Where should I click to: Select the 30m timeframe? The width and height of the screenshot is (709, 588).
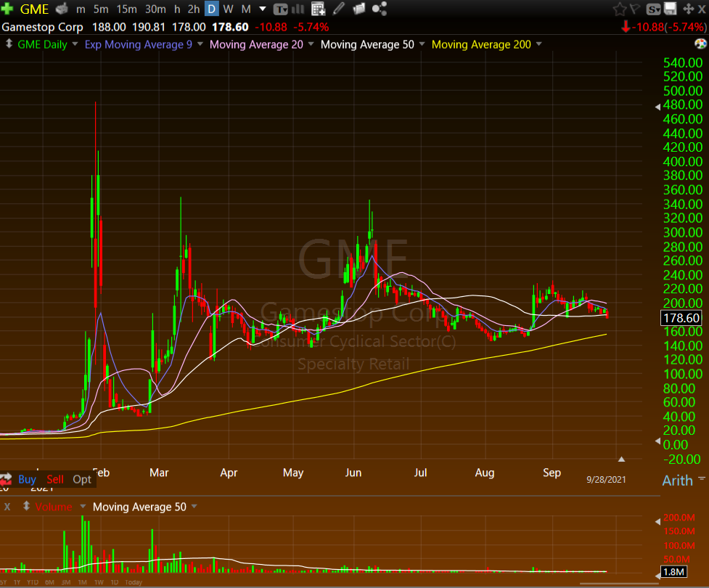click(x=155, y=9)
